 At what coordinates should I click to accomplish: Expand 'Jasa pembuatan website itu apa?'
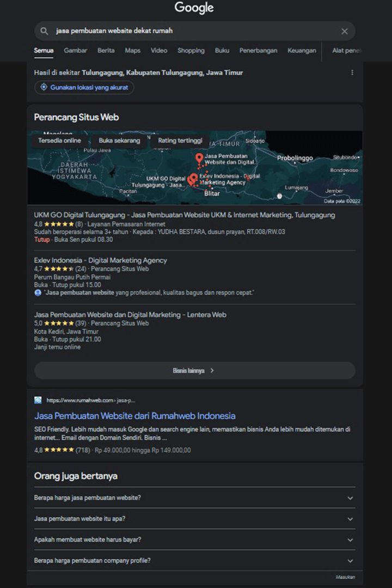[x=194, y=518]
